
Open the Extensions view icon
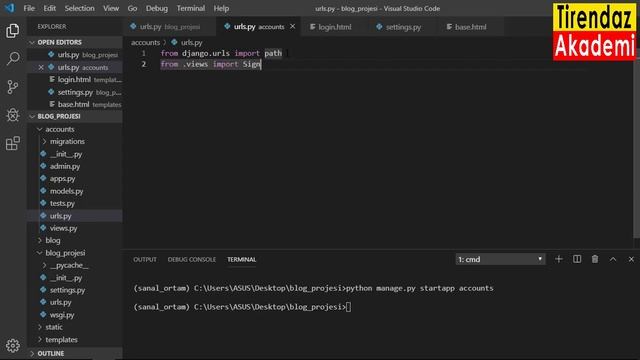pyautogui.click(x=13, y=143)
